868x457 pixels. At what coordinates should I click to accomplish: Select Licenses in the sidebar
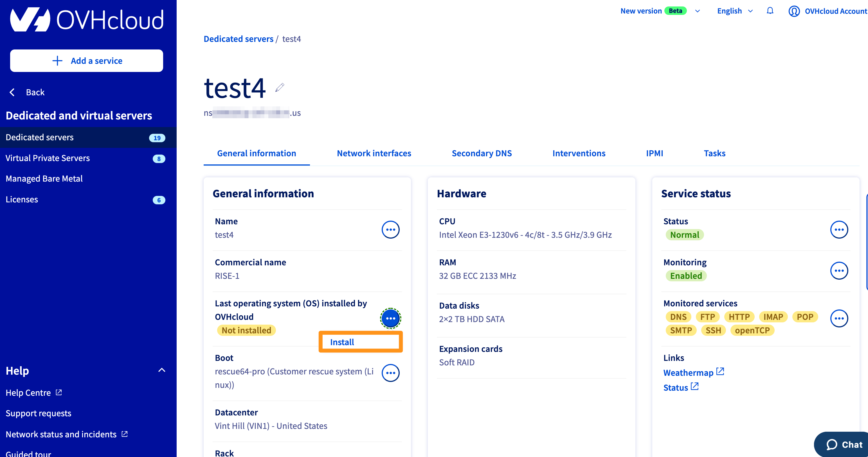point(22,199)
